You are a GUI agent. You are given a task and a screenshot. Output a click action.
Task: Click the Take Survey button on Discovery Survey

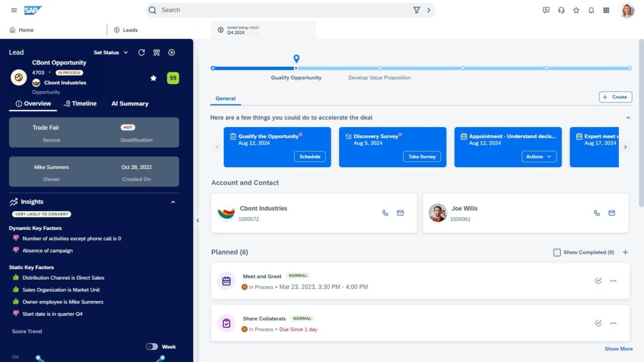[x=423, y=157]
